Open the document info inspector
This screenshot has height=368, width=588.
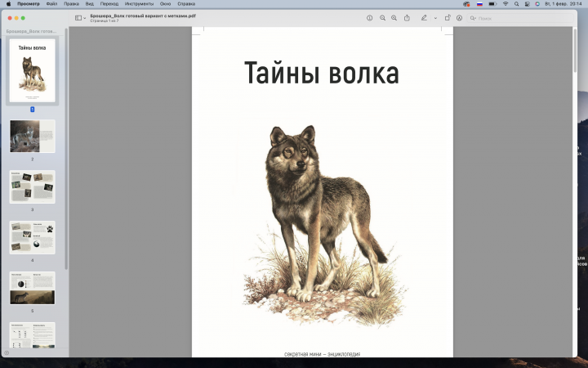point(369,18)
